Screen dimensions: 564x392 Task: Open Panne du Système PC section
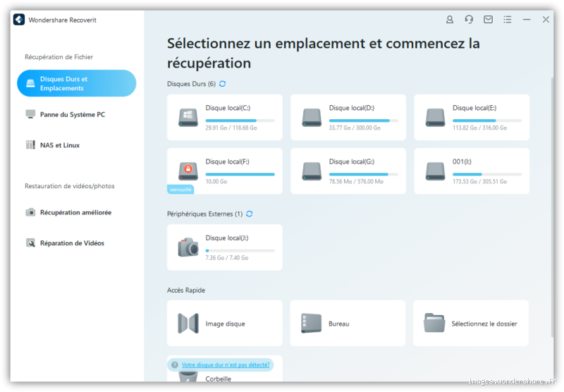(x=72, y=114)
